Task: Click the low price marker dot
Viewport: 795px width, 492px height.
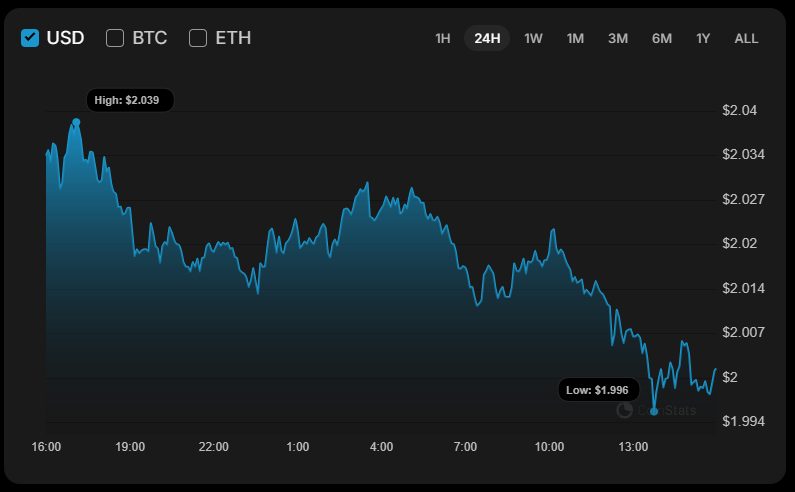Action: [654, 410]
